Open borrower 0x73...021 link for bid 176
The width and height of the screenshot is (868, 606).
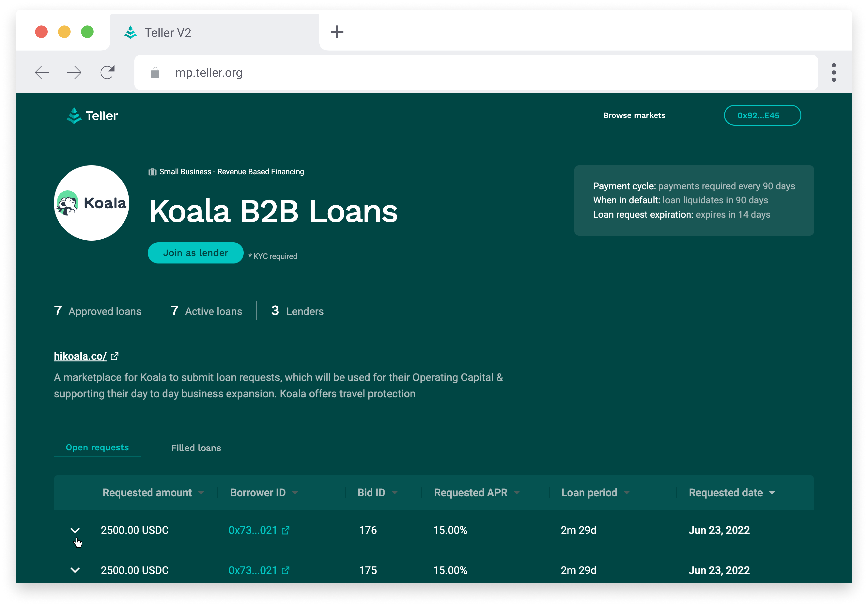pos(253,530)
